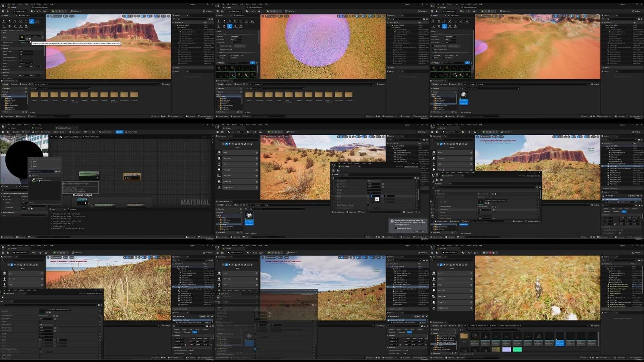The width and height of the screenshot is (644, 362).
Task: Click the Save icon in the Material Graph editor
Action: 3,132
